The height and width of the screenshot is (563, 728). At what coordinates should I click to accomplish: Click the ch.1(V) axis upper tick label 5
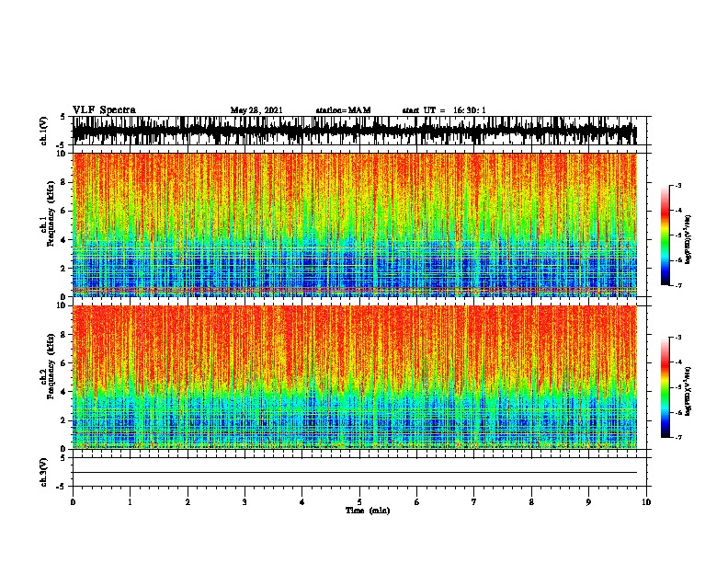click(63, 118)
